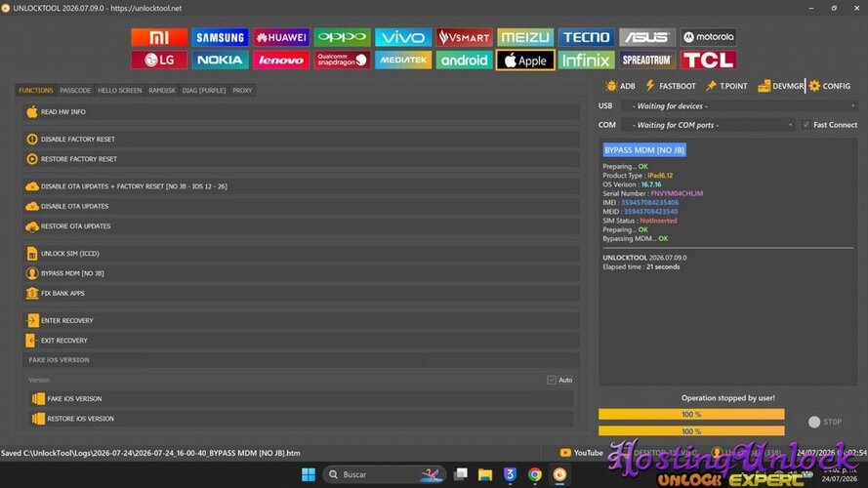Screen dimensions: 868x488
Task: Select the Infinix brand logo
Action: point(586,60)
